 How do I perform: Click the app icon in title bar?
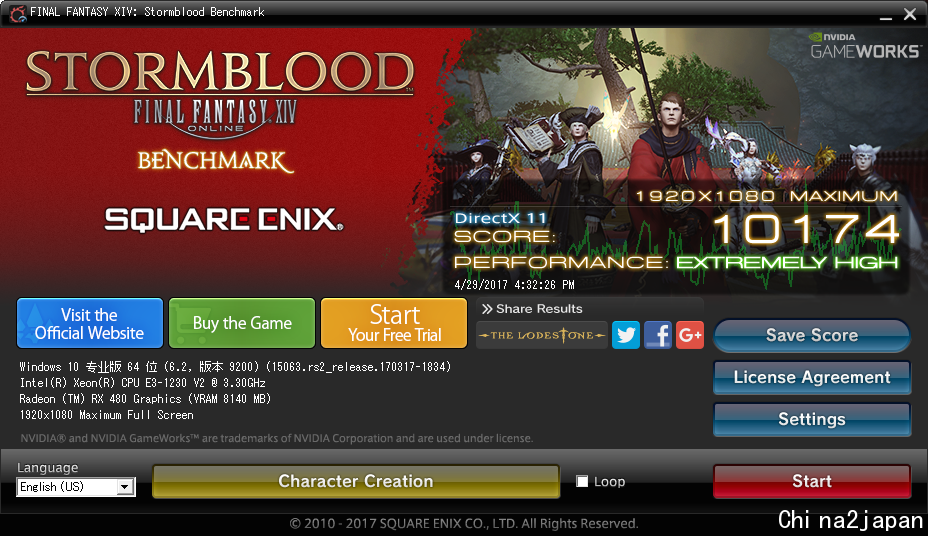pyautogui.click(x=18, y=12)
